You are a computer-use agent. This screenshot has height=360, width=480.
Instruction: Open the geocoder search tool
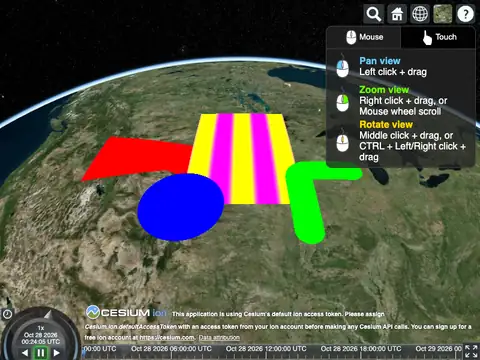tap(374, 14)
